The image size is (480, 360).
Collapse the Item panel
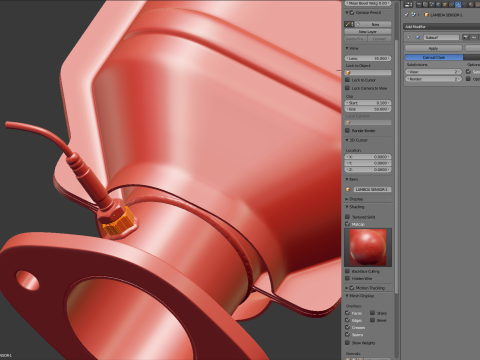347,180
